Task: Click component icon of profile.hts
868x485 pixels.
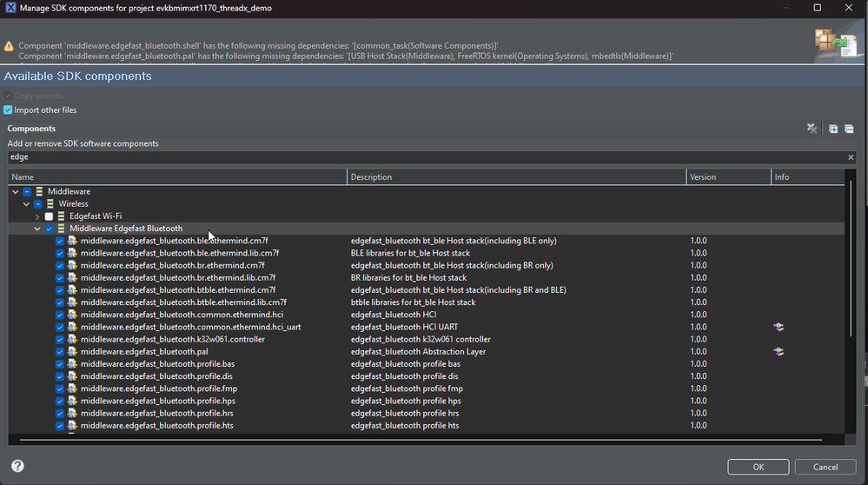Action: [72, 426]
